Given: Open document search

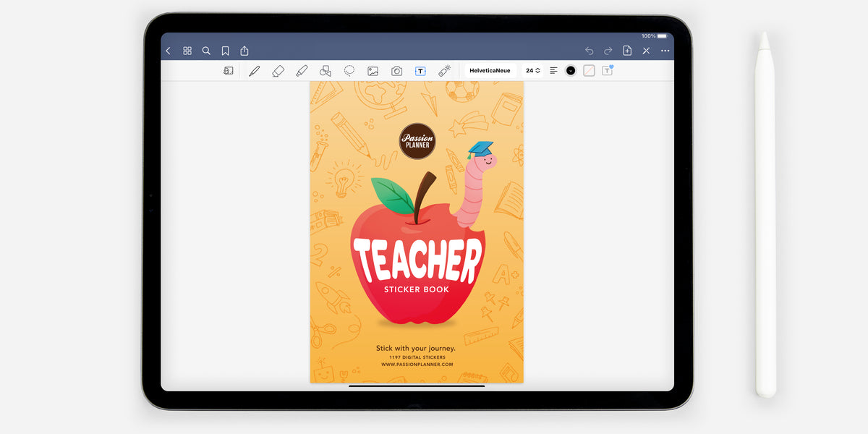Looking at the screenshot, I should [206, 51].
